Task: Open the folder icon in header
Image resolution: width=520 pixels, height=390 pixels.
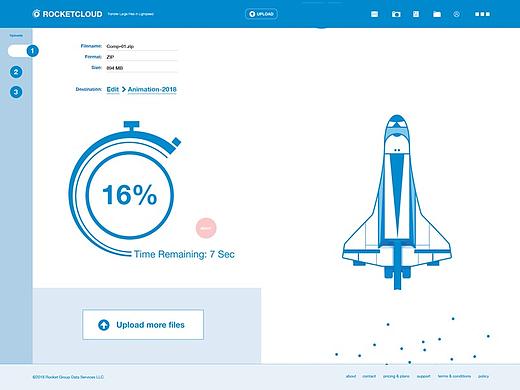Action: [x=437, y=14]
